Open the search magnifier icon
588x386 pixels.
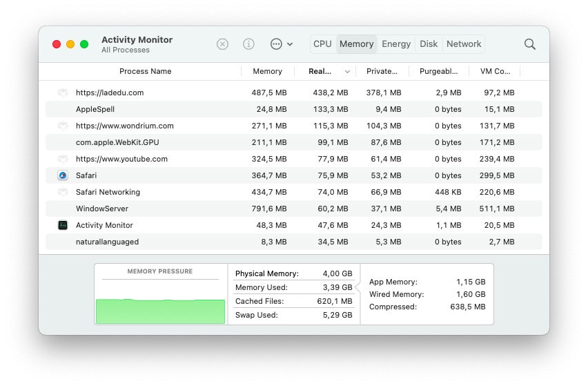[529, 44]
